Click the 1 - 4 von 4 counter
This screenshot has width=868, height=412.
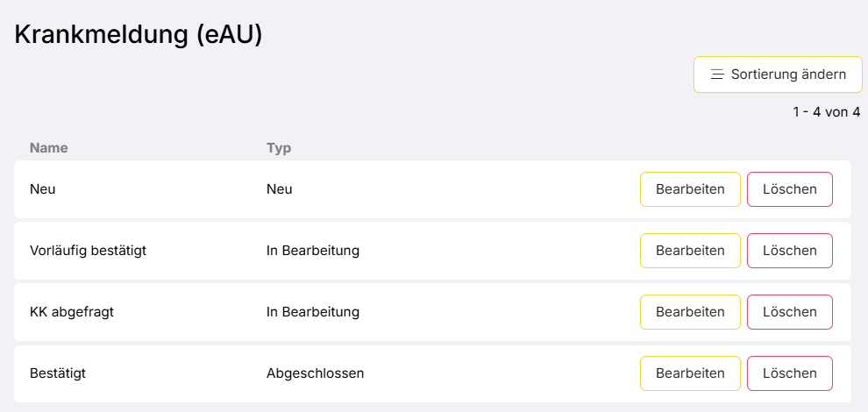[826, 112]
